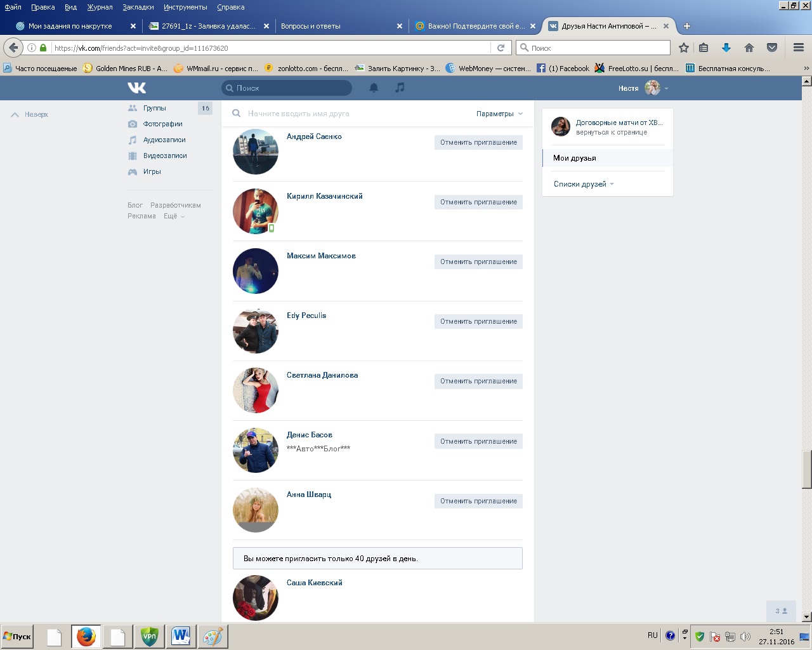Click the Наверх back-to-top link

click(30, 114)
